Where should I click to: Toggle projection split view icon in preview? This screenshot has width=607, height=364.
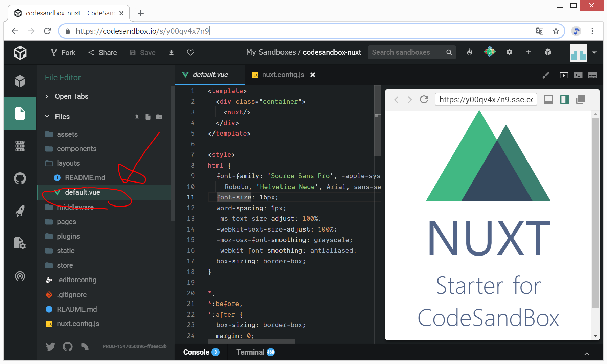tap(565, 99)
